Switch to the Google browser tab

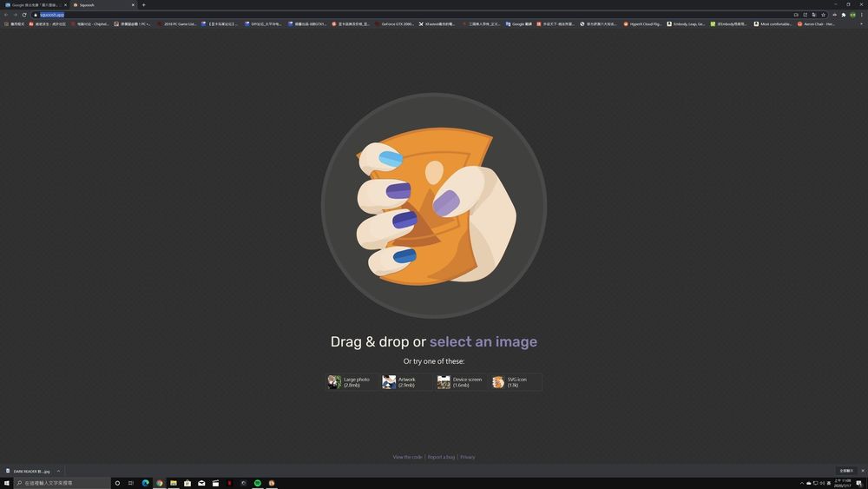coord(35,5)
